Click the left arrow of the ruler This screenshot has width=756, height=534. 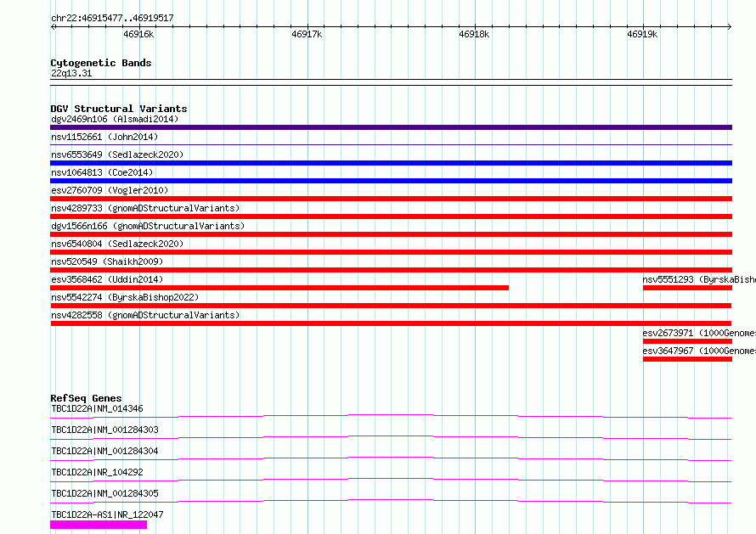click(x=53, y=26)
